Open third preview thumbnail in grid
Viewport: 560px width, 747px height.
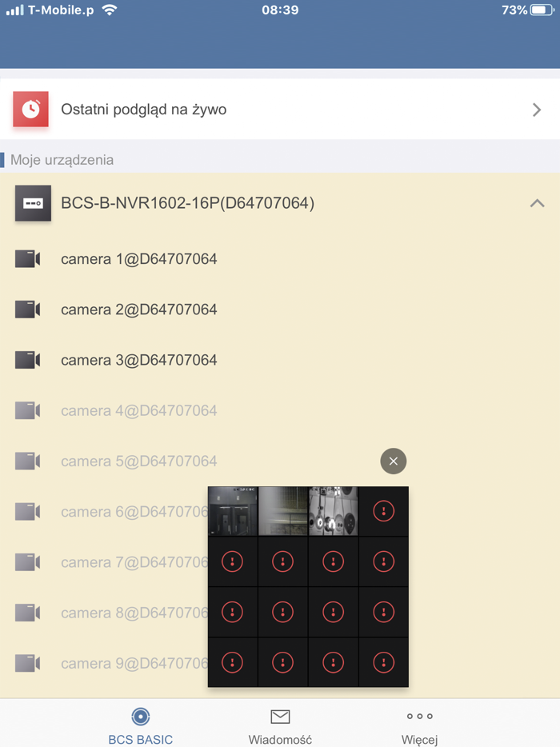(x=333, y=511)
